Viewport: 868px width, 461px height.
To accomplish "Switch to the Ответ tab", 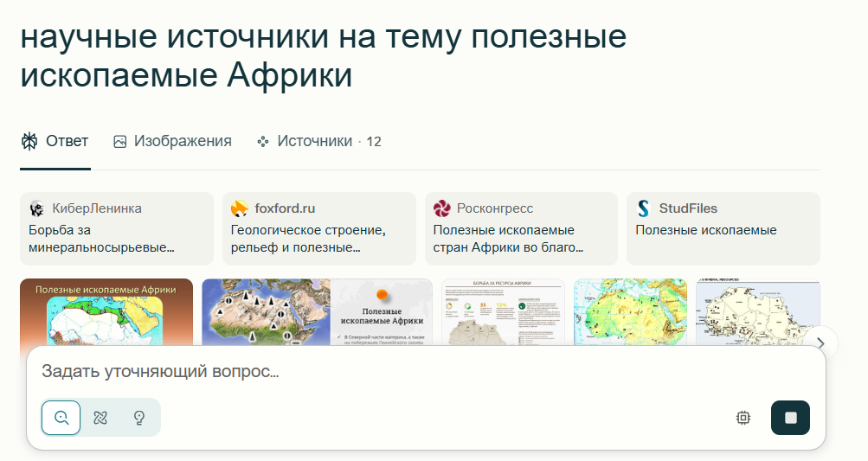I will [55, 141].
